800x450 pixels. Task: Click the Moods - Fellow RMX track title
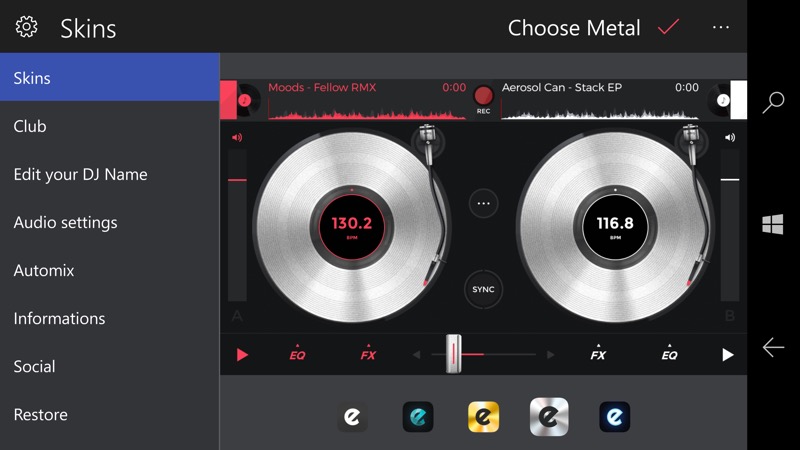322,87
